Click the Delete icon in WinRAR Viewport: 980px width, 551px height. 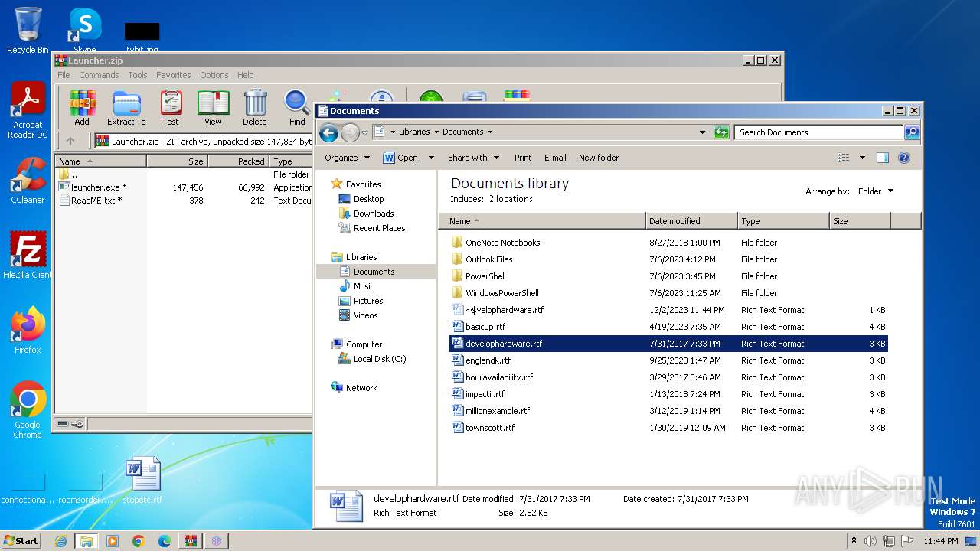pos(255,108)
